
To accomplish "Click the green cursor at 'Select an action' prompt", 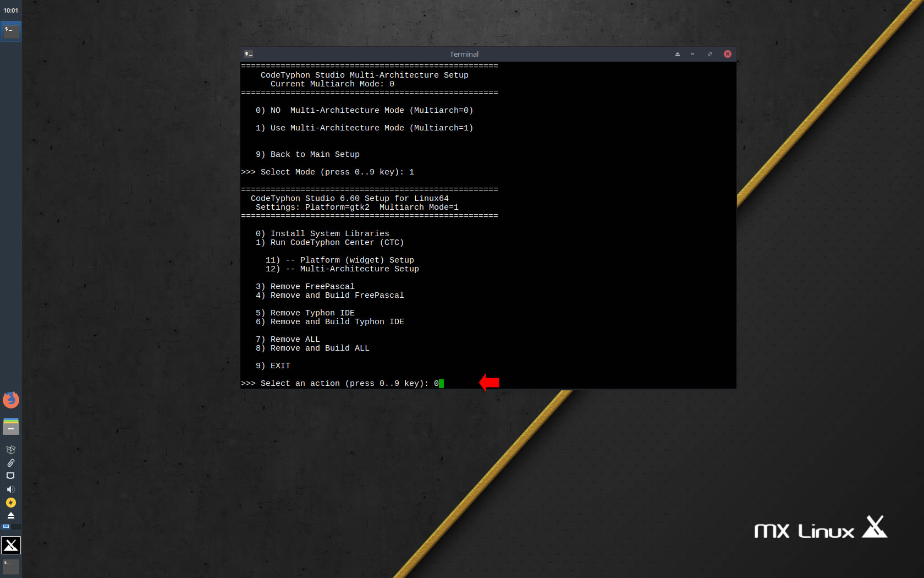I will point(441,384).
